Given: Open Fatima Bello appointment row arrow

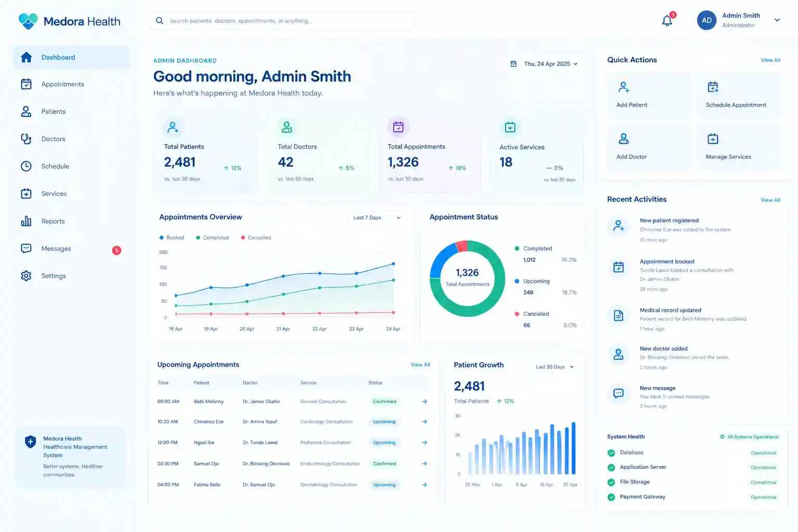Looking at the screenshot, I should [x=424, y=485].
